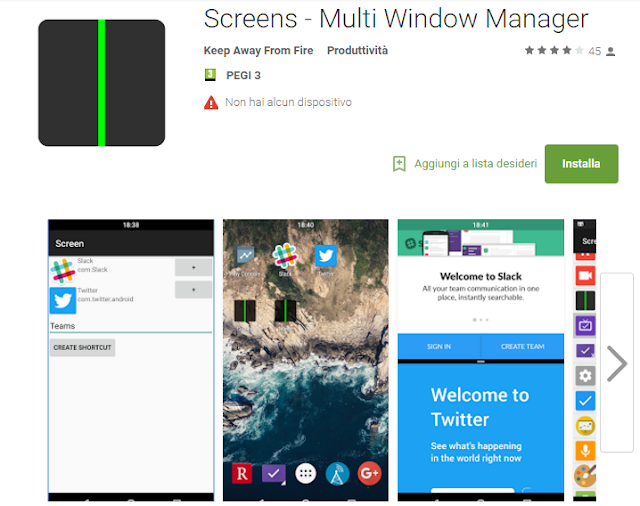Open the fourth partially visible screenshot
Image resolution: width=640 pixels, height=506 pixels.
pyautogui.click(x=584, y=360)
